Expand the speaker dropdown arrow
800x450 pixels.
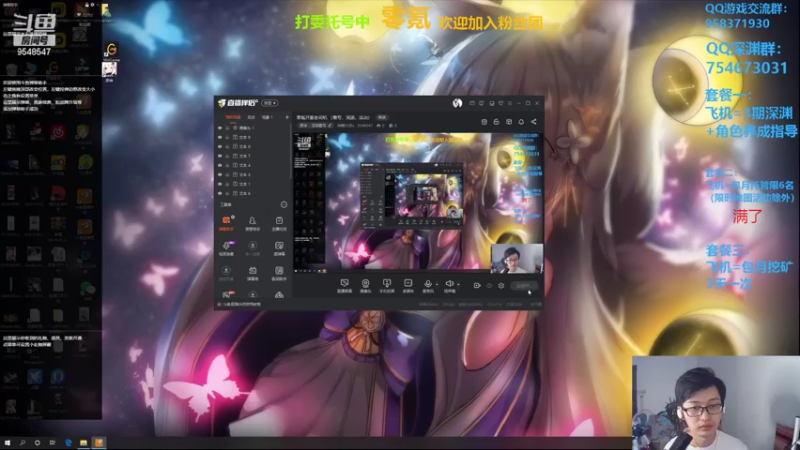(x=458, y=284)
